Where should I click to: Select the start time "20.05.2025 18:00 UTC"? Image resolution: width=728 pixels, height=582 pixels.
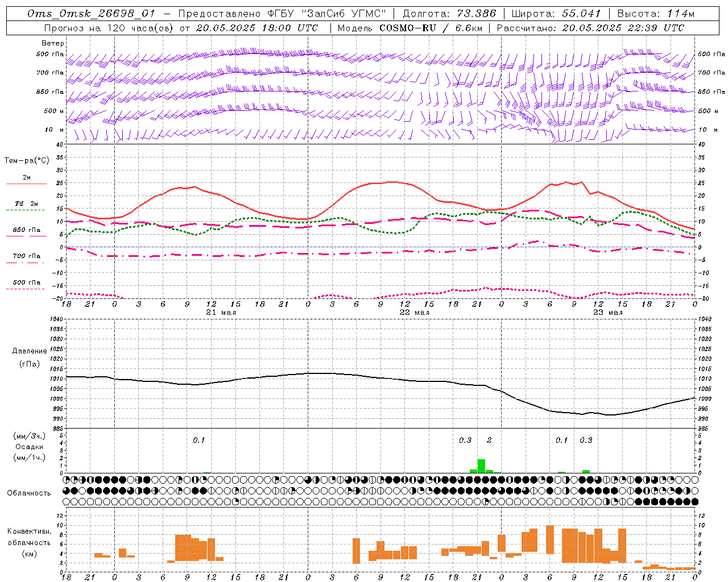pos(257,28)
